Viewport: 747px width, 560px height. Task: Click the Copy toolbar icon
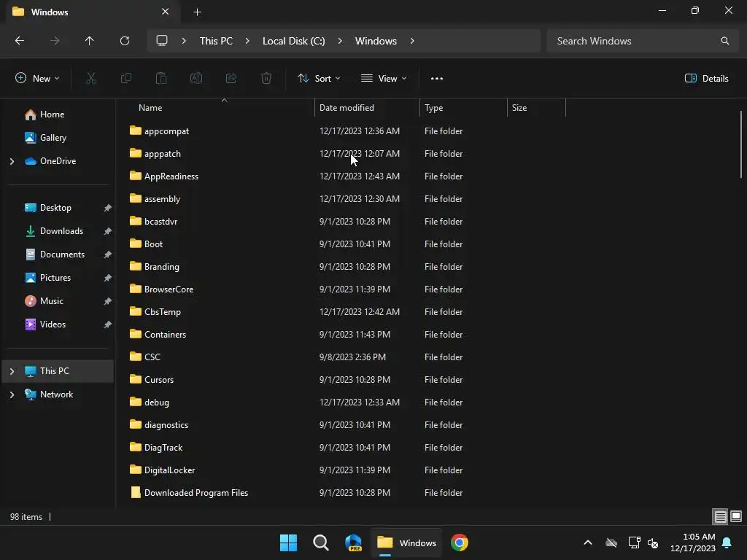coord(126,78)
